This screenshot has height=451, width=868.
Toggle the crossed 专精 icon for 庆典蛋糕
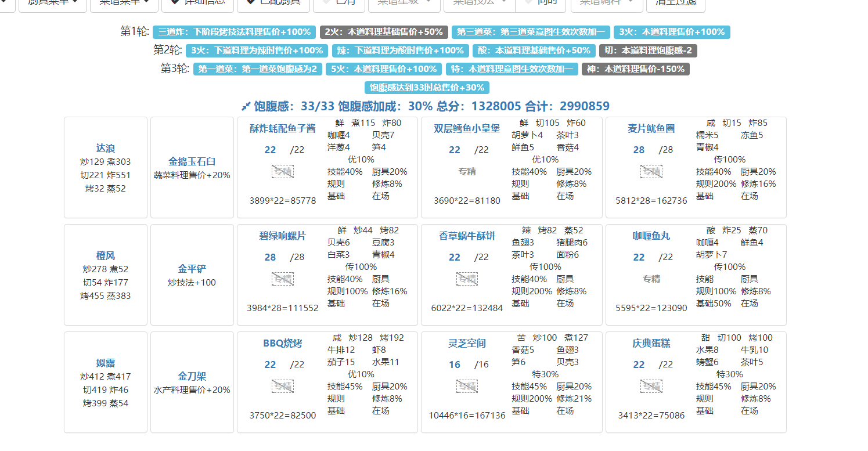click(651, 386)
